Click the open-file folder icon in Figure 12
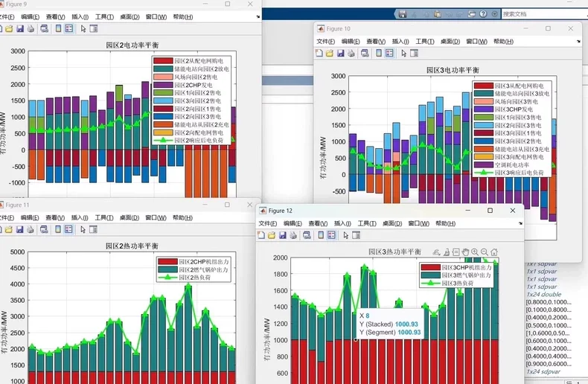Screen dimensions: 588x384 tap(272, 235)
